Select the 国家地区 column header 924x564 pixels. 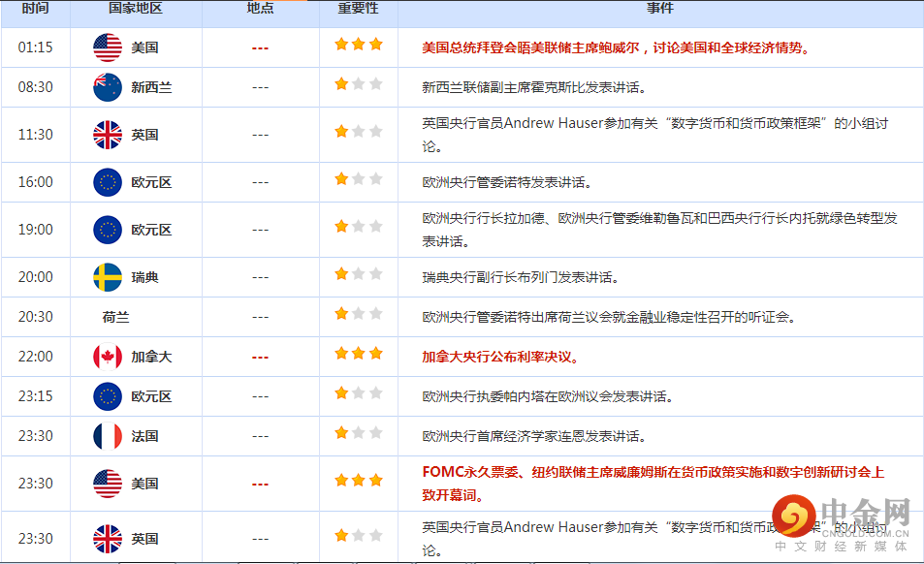pyautogui.click(x=136, y=9)
